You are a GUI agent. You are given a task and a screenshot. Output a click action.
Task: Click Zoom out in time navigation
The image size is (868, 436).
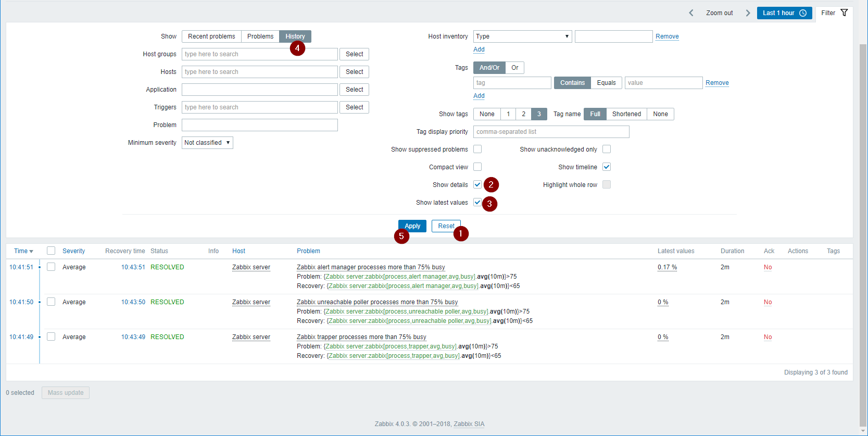719,13
